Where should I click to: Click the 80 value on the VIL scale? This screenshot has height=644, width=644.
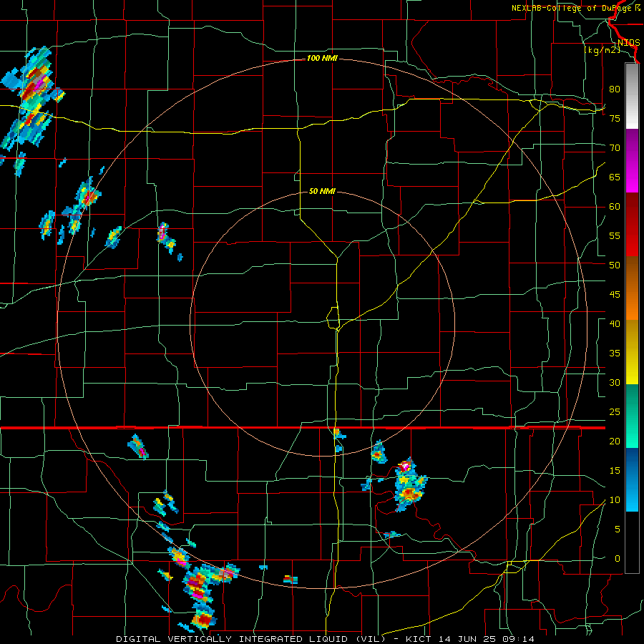pos(615,89)
